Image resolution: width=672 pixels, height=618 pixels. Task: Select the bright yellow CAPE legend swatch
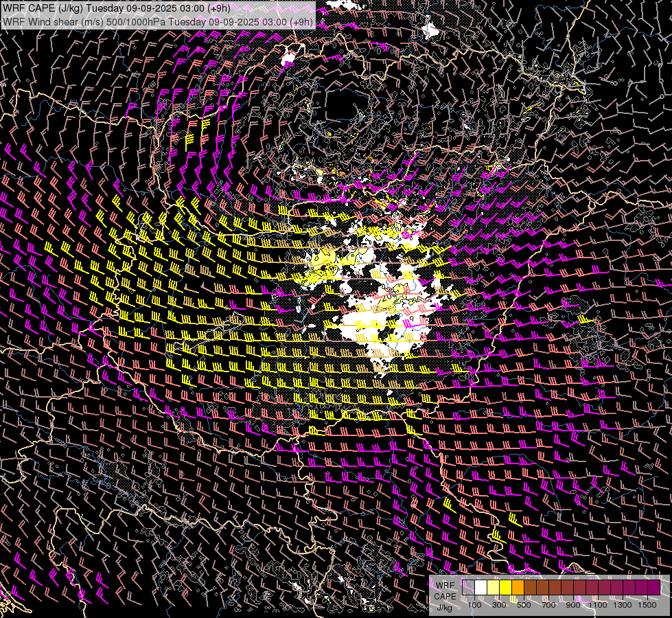point(506,588)
